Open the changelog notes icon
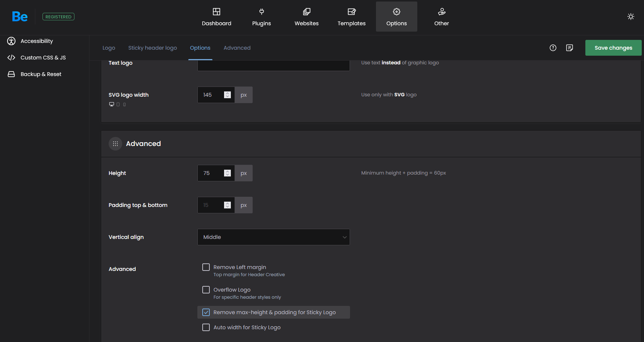Screen dimensions: 644x342 [x=570, y=48]
